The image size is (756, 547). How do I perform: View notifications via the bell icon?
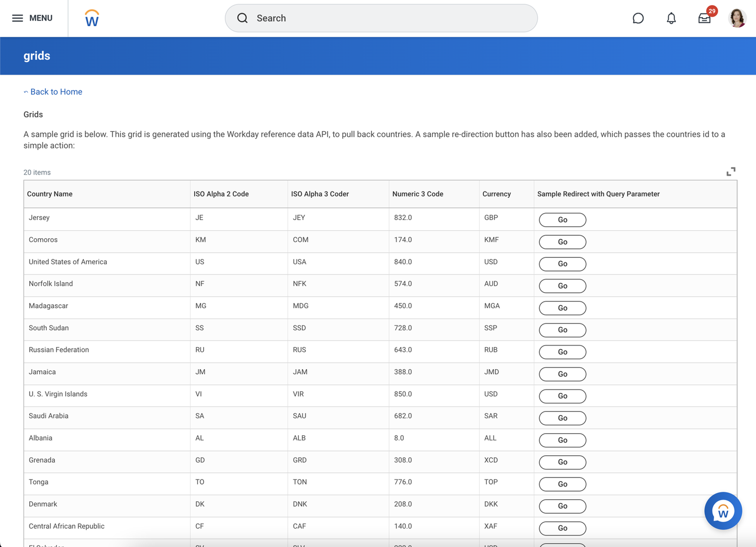pyautogui.click(x=671, y=18)
